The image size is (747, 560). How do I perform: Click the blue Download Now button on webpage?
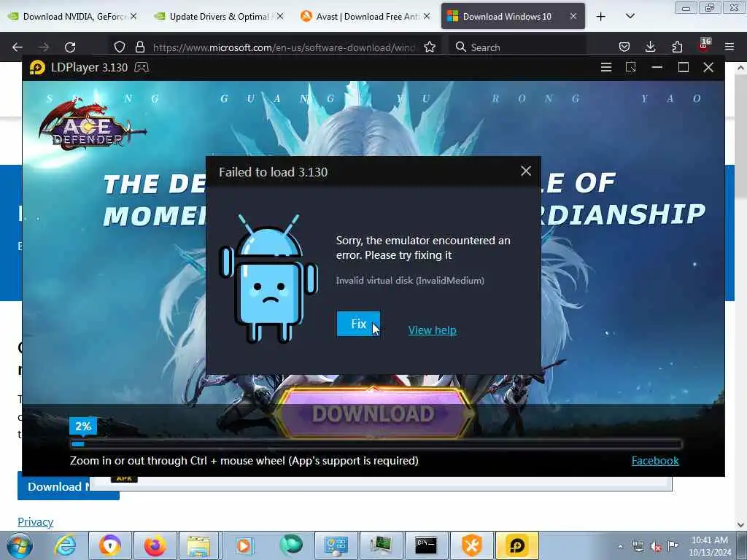[x=55, y=486]
